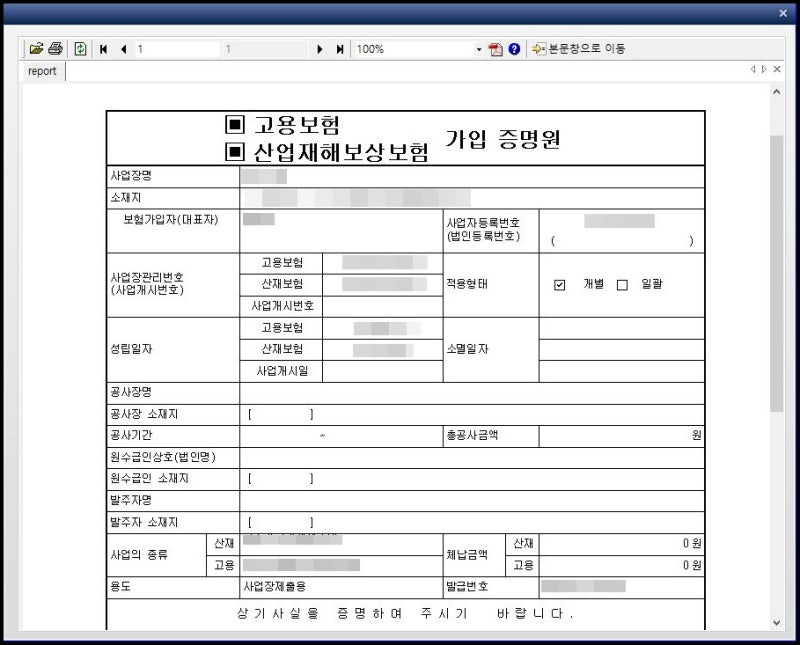
Task: Click the 사업개시번호 cell
Action: click(282, 306)
